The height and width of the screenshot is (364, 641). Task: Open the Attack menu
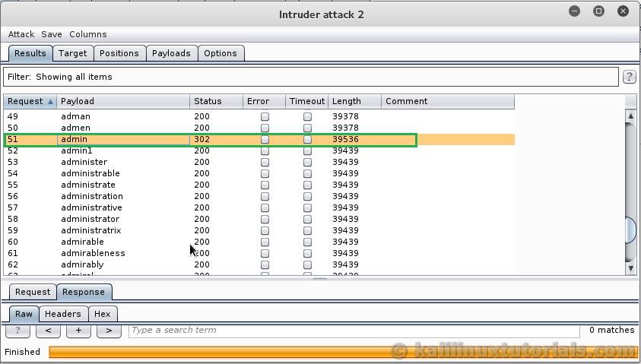click(x=21, y=34)
